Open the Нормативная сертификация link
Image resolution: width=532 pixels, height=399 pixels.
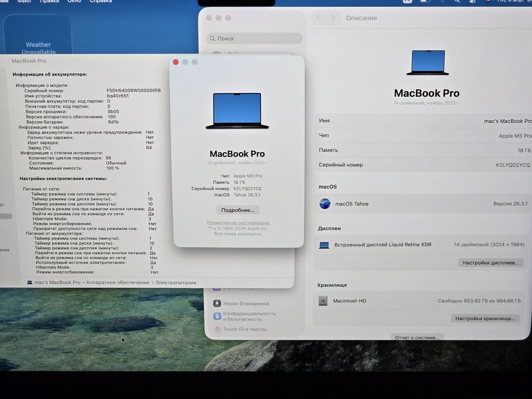[238, 223]
